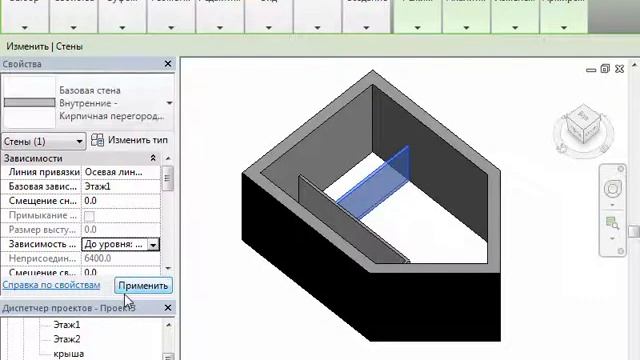Image resolution: width=640 pixels, height=360 pixels.
Task: Open the steering wheel navigation tool
Action: click(x=612, y=189)
